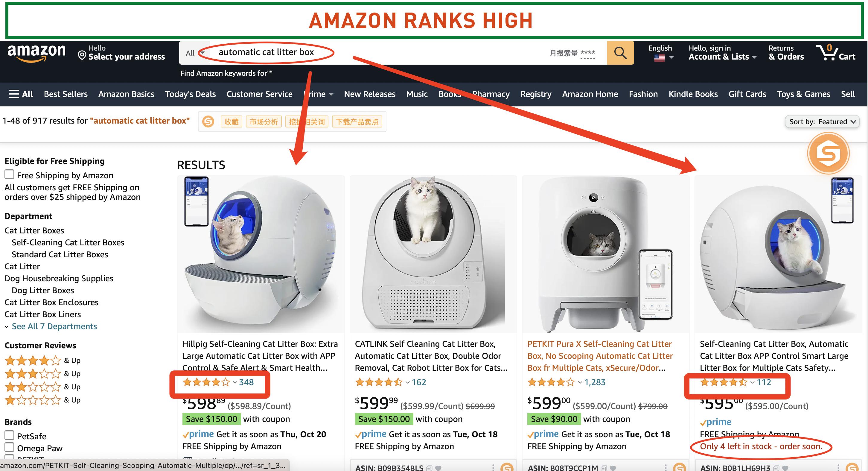The height and width of the screenshot is (471, 868).
Task: Open the hamburger All menu
Action: pyautogui.click(x=21, y=94)
